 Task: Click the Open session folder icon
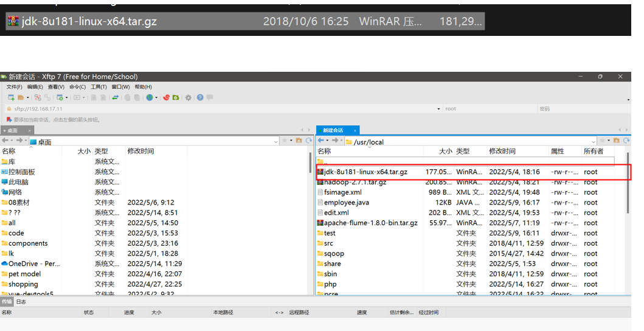pos(21,97)
